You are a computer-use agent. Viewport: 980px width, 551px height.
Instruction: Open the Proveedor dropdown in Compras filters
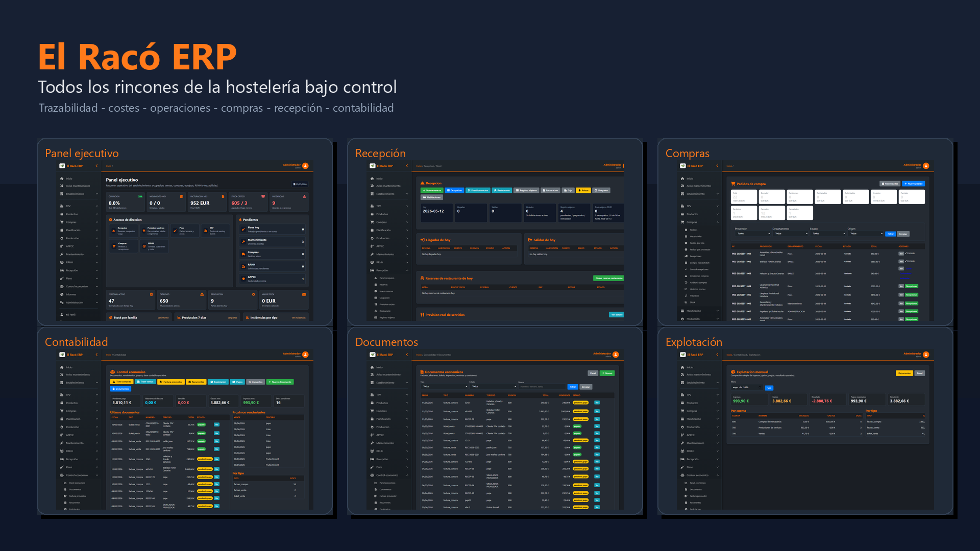753,234
